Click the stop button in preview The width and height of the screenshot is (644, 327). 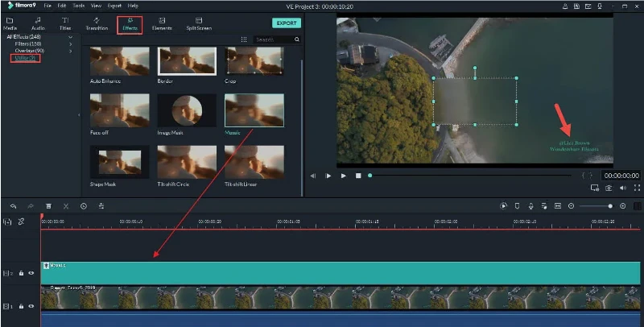[x=358, y=176]
